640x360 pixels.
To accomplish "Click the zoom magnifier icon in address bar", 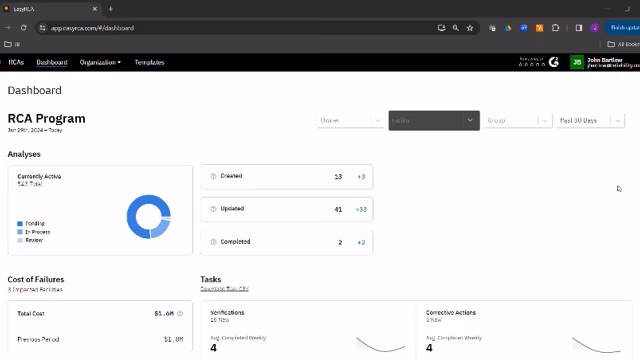I will click(456, 28).
